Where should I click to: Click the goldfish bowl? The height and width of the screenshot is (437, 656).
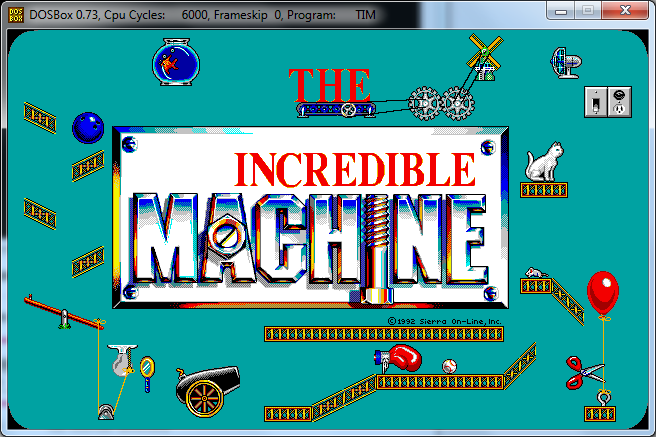pyautogui.click(x=176, y=62)
